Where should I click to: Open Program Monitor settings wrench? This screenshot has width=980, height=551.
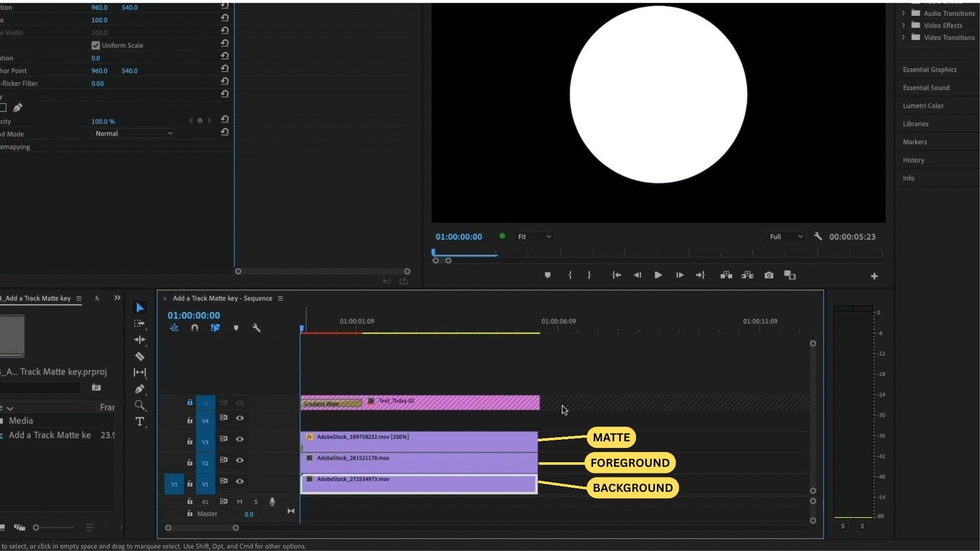[x=818, y=236]
